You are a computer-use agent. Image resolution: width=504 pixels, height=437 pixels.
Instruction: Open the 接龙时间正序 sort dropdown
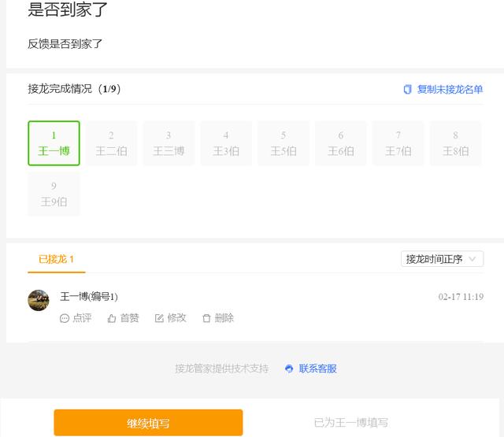(442, 259)
